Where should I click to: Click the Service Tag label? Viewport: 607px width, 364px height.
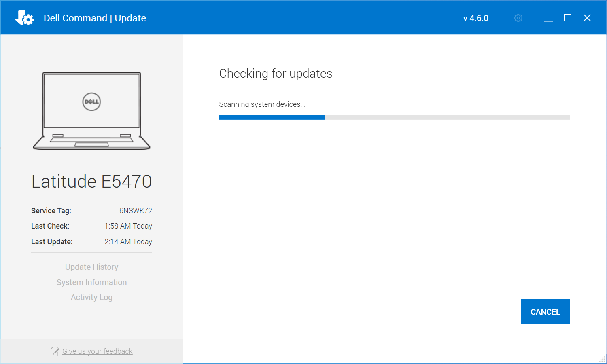(x=51, y=211)
